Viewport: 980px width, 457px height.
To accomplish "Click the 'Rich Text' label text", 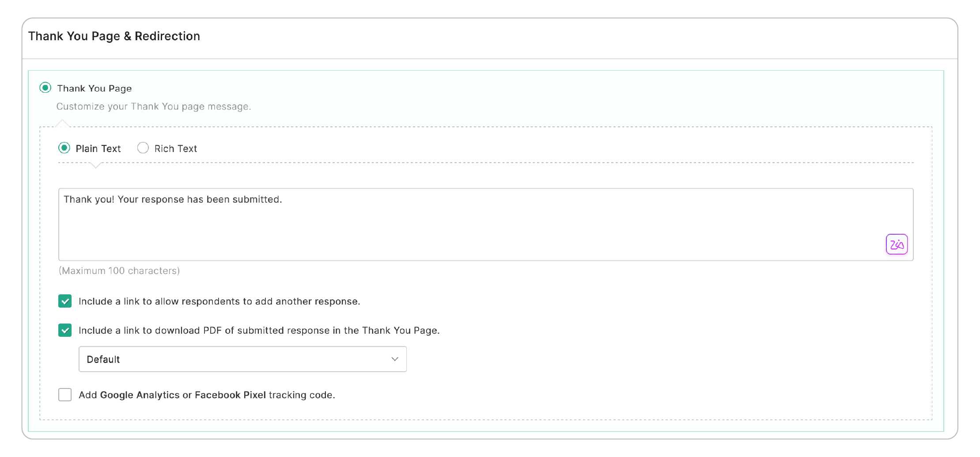I will [x=175, y=149].
